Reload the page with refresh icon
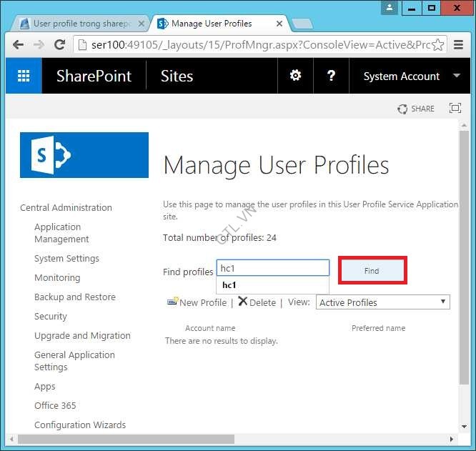This screenshot has width=476, height=451. point(60,45)
